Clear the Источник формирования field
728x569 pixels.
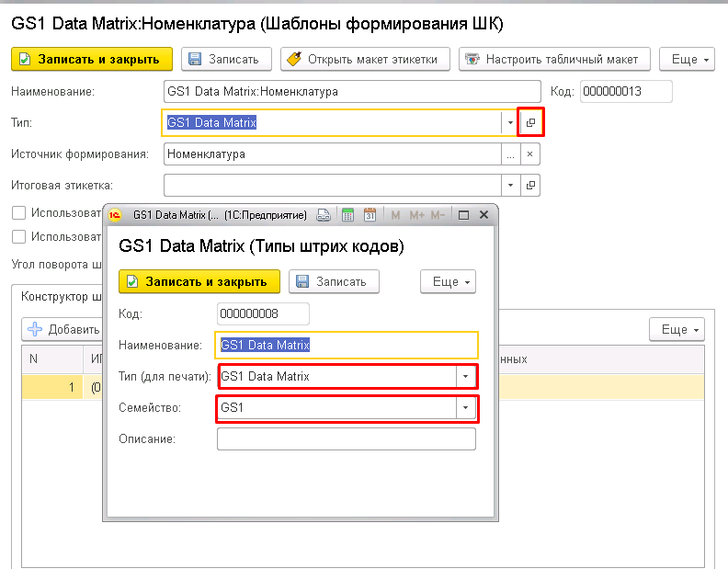tap(529, 154)
